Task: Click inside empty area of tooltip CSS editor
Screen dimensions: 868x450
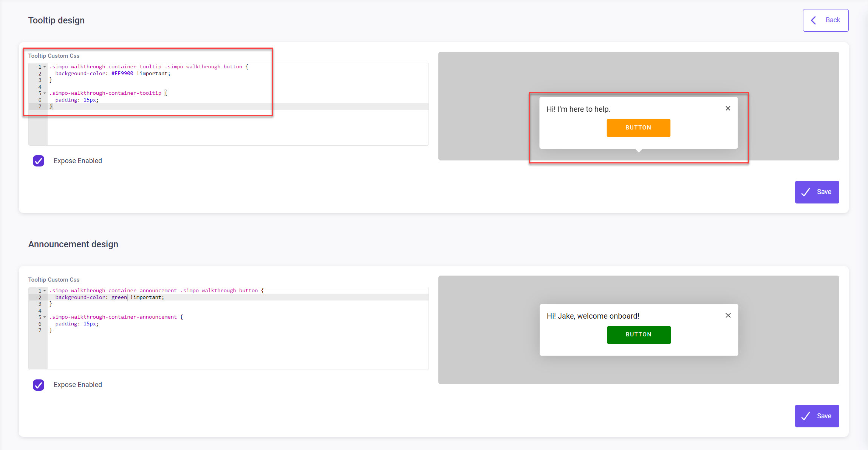Action: 238,128
